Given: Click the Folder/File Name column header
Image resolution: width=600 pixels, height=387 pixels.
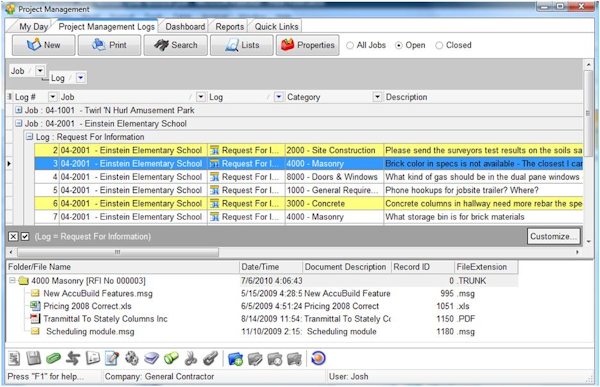Looking at the screenshot, I should coord(122,267).
